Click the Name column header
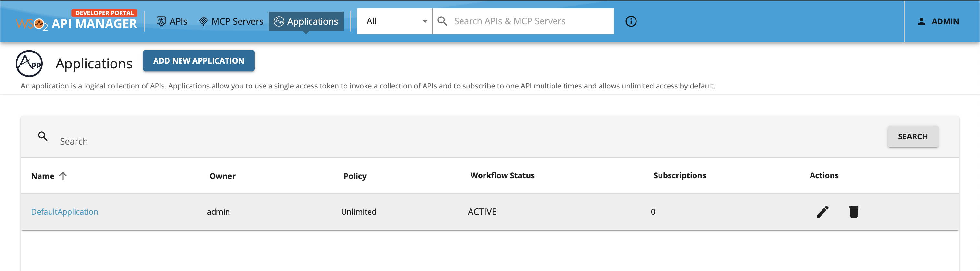The width and height of the screenshot is (980, 271). click(x=42, y=176)
